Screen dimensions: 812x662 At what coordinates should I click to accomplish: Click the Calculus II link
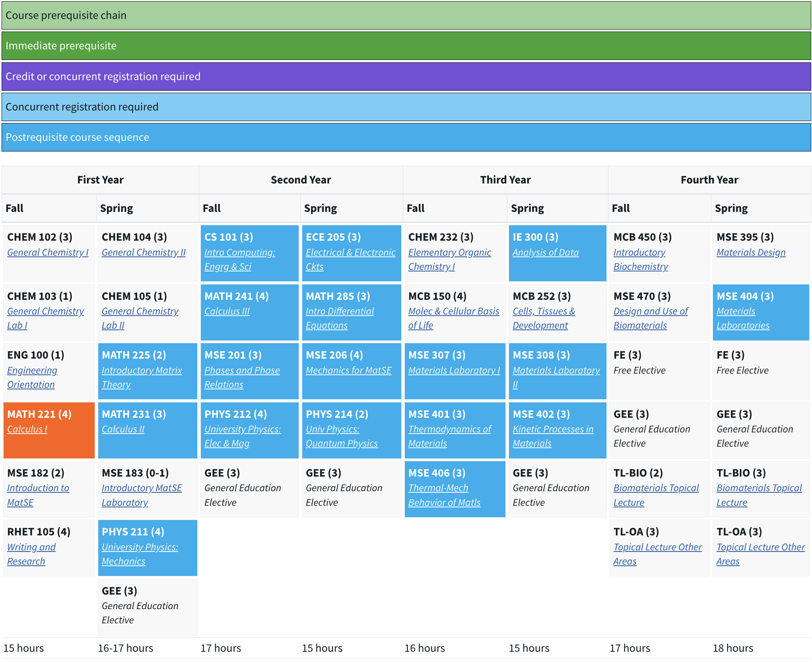tap(123, 429)
